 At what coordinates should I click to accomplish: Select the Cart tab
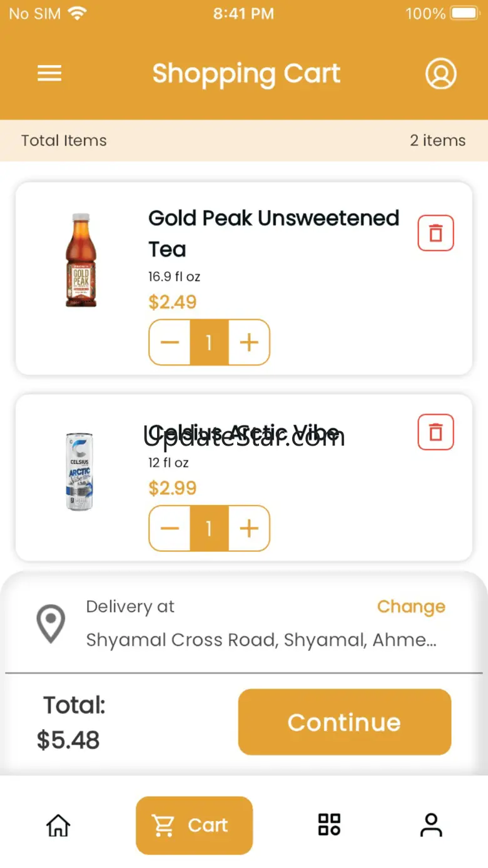click(x=194, y=825)
